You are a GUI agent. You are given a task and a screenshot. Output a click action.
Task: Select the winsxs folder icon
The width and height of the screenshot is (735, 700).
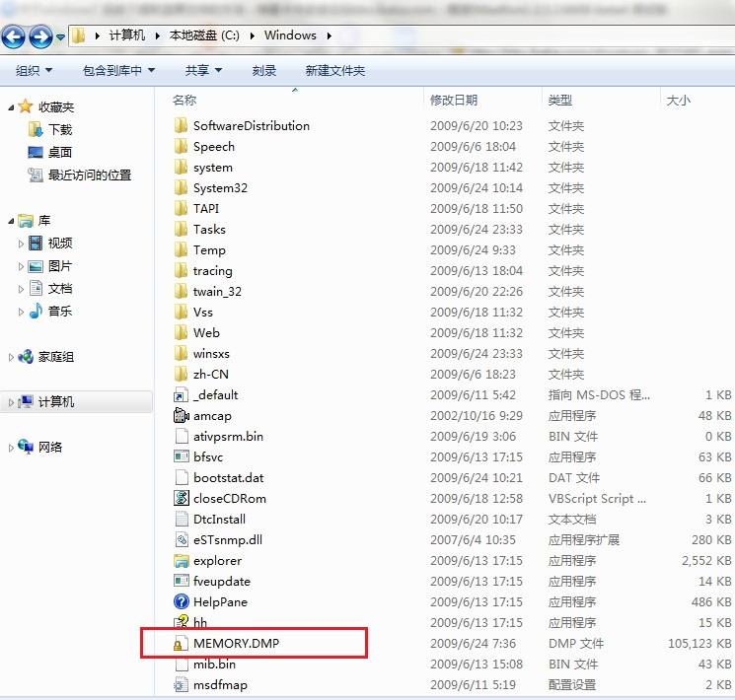[181, 353]
